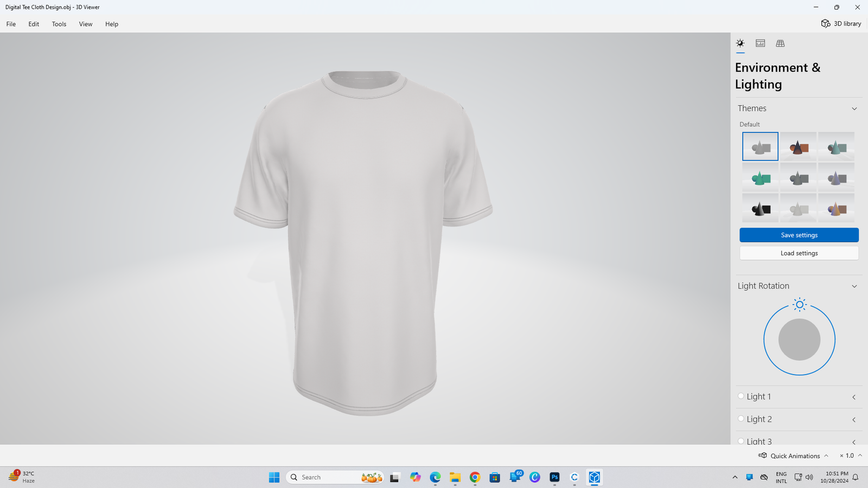Collapse the Themes section
This screenshot has width=868, height=488.
(x=854, y=108)
